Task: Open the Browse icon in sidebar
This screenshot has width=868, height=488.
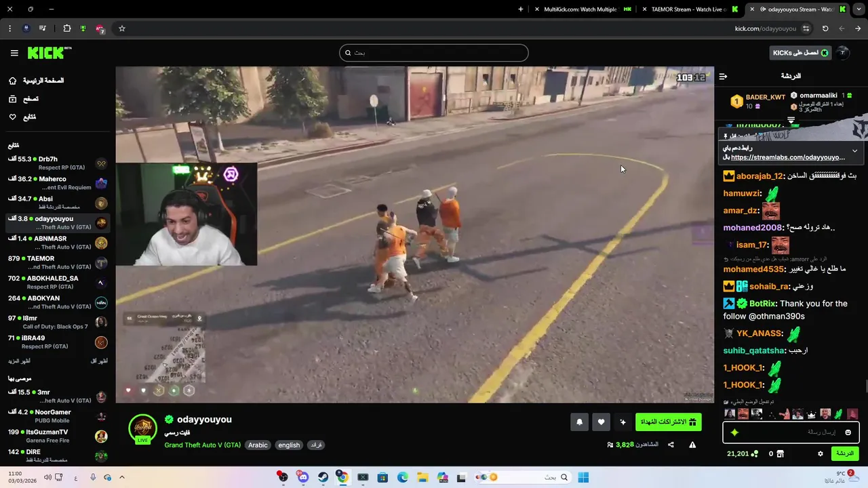Action: (x=12, y=99)
